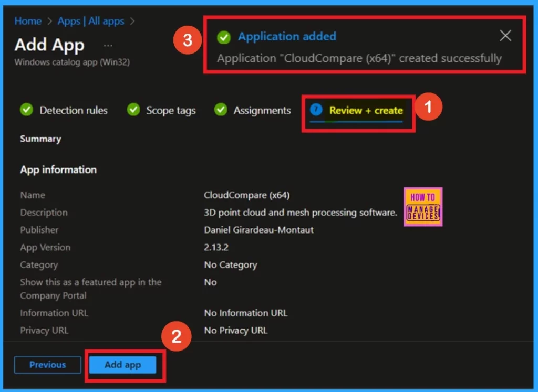This screenshot has width=538, height=392.
Task: Click the app version 2.13.2 value
Action: point(216,247)
